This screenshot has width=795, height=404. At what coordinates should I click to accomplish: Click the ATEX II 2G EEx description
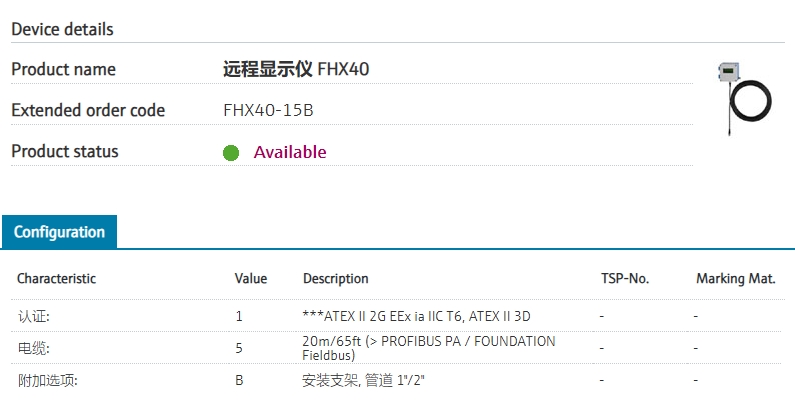[416, 316]
